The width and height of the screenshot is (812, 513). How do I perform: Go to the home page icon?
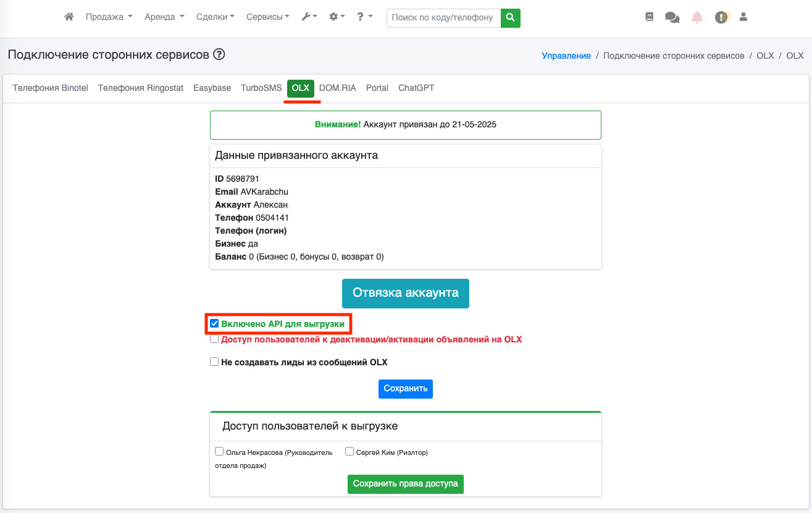click(x=69, y=17)
